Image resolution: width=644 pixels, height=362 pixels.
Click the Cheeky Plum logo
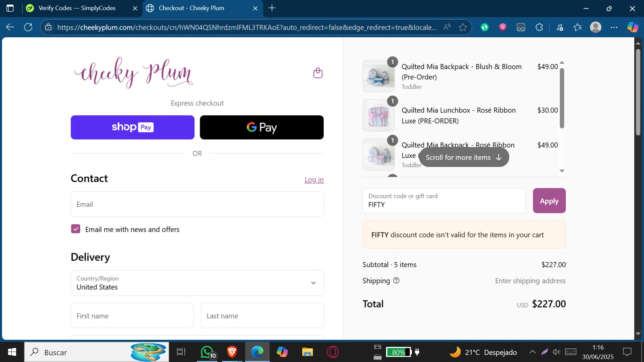(134, 73)
